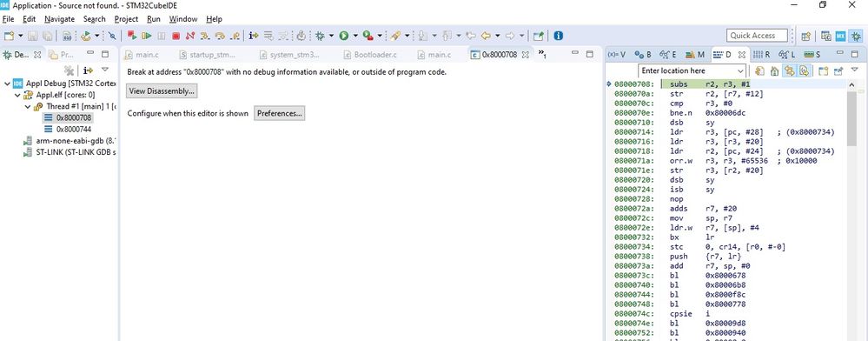Click the Preferences... button

[280, 113]
